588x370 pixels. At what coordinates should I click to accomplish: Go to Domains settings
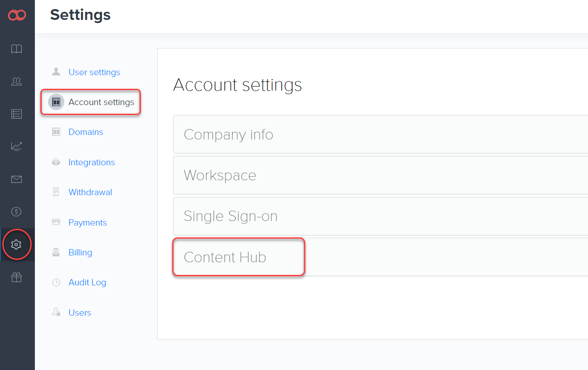click(86, 132)
